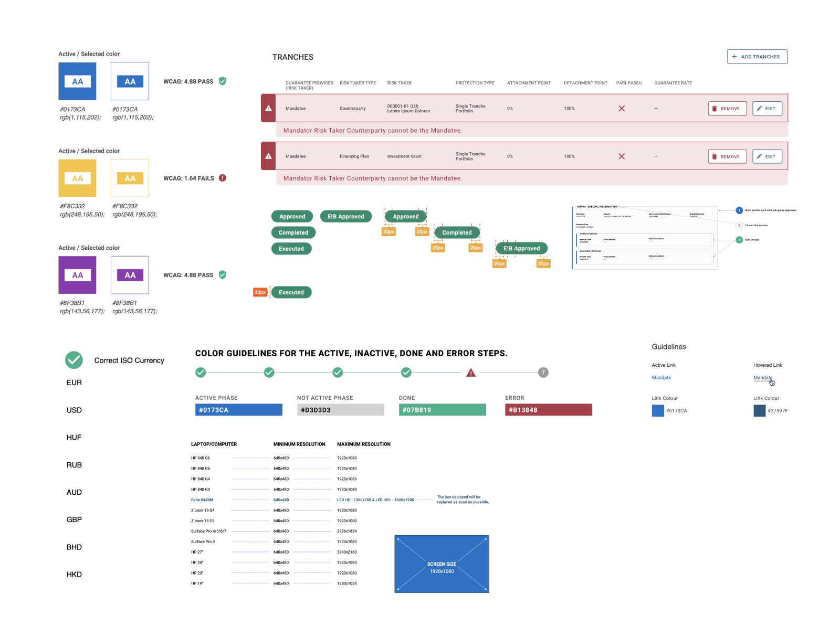
Task: Click the #0173CA active phase color bar
Action: (239, 410)
